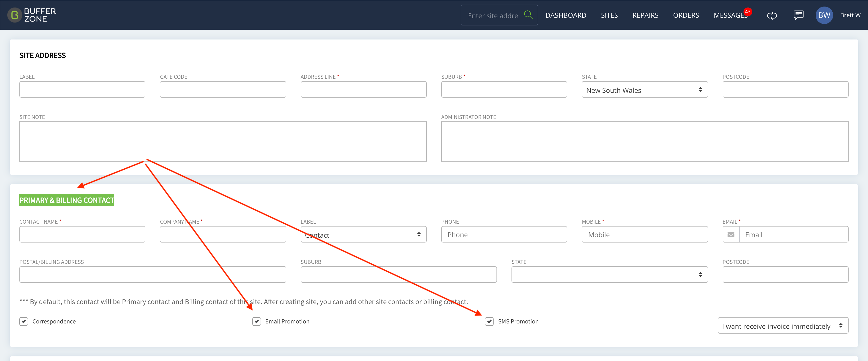Click the BW user avatar
This screenshot has width=868, height=361.
point(824,15)
